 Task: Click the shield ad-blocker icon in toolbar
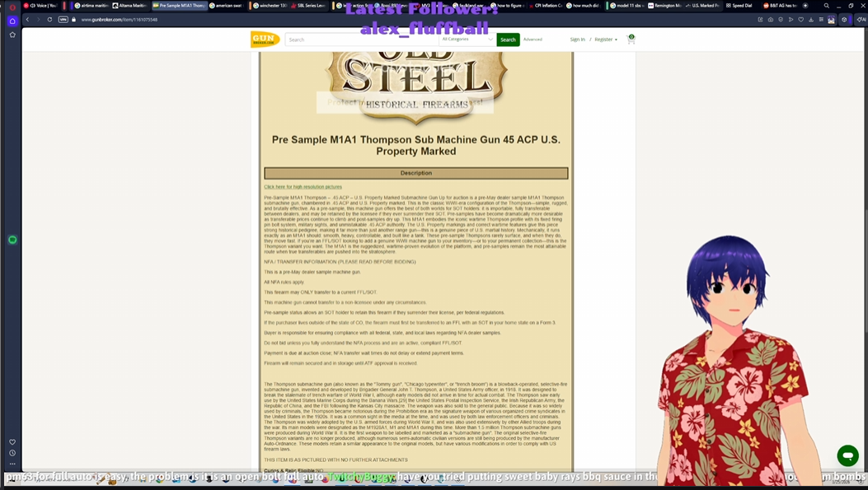781,20
